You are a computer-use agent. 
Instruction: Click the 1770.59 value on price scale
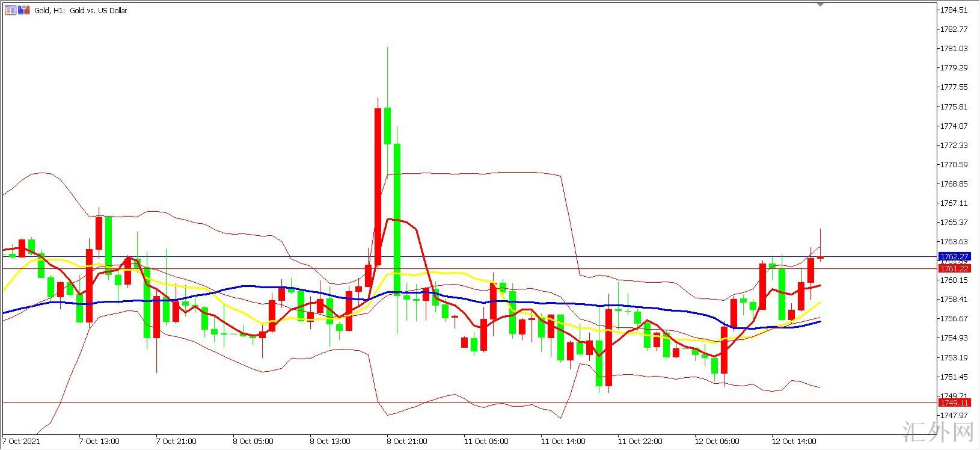954,164
